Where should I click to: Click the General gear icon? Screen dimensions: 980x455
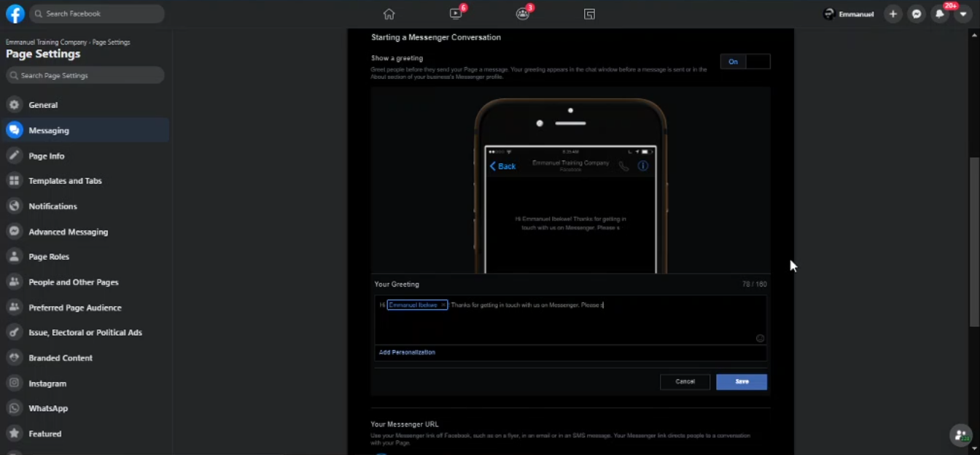(14, 105)
